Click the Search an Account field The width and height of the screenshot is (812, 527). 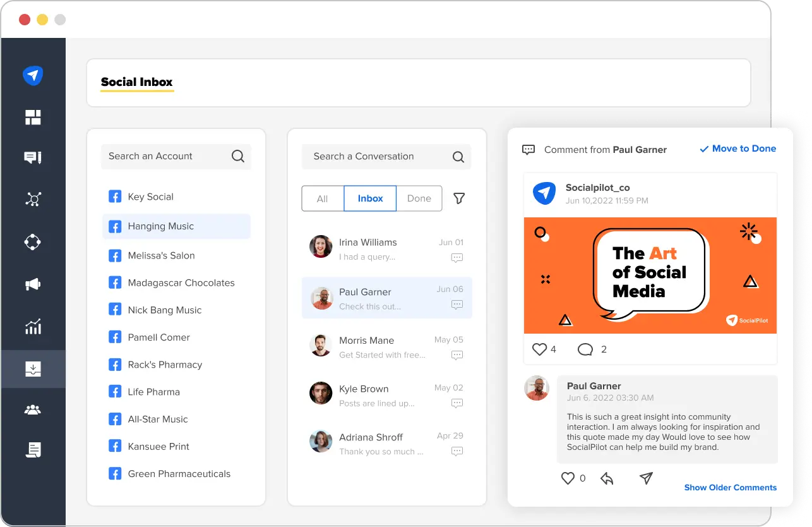coord(176,156)
